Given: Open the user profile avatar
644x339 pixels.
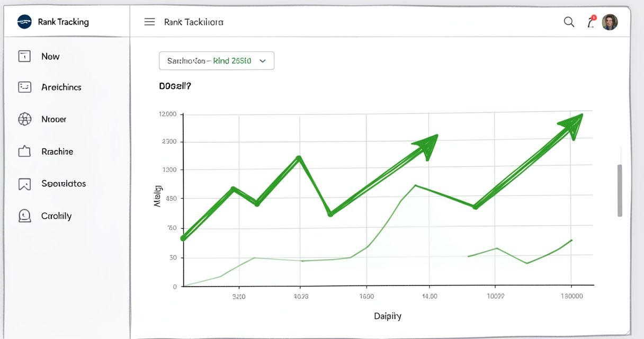Looking at the screenshot, I should [610, 22].
